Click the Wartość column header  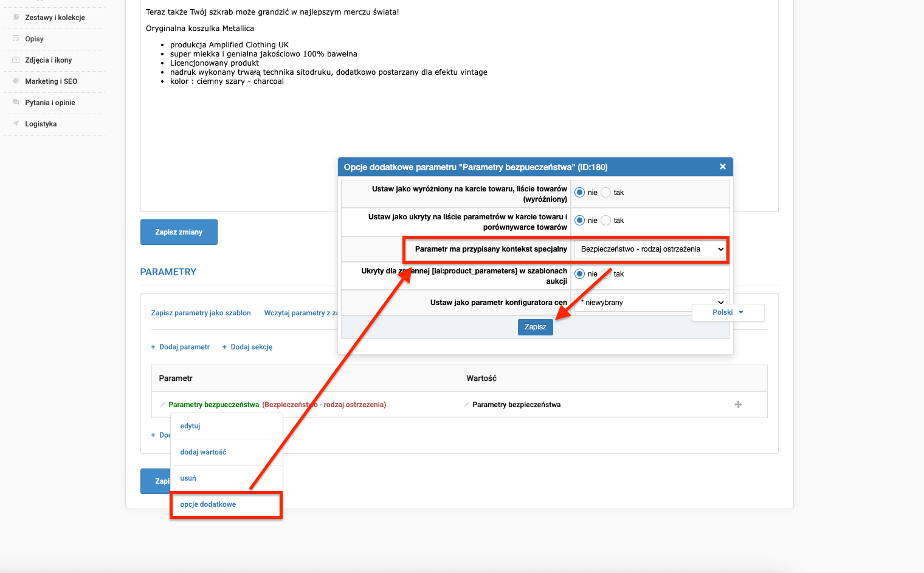point(481,378)
